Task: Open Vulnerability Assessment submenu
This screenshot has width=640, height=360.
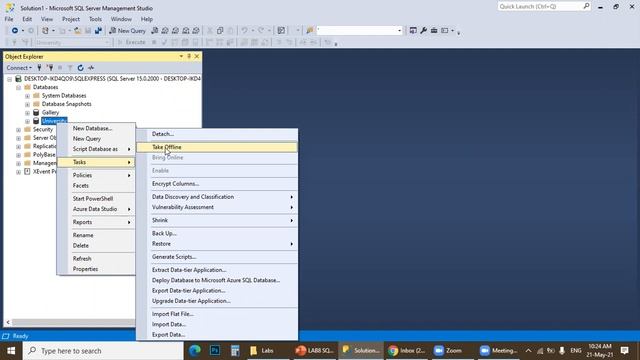Action: (x=217, y=207)
